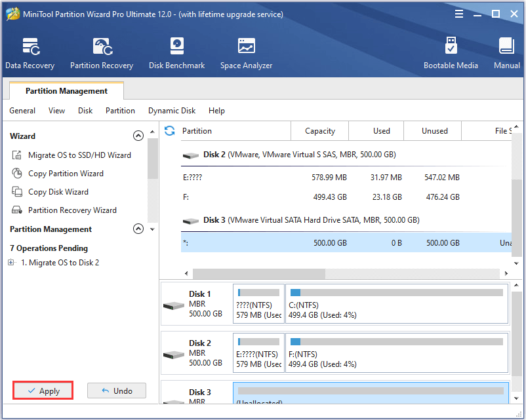Collapse the Wizard section
526x420 pixels.
[138, 136]
